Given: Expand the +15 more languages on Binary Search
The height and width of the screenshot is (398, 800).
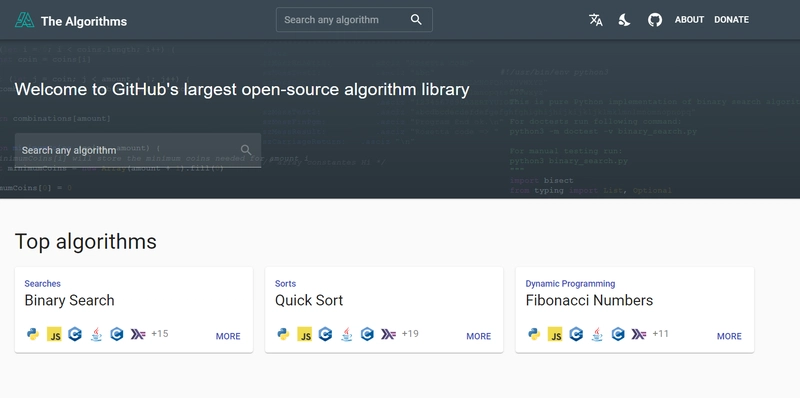Looking at the screenshot, I should point(160,334).
